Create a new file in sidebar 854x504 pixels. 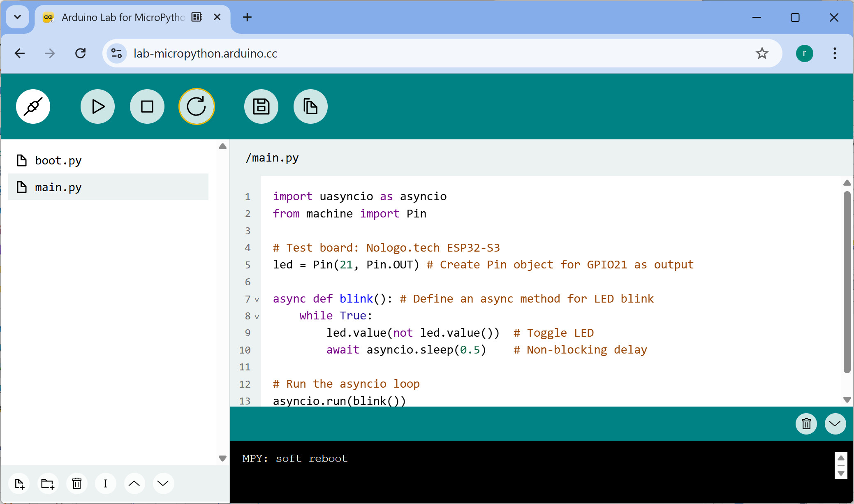tap(19, 483)
